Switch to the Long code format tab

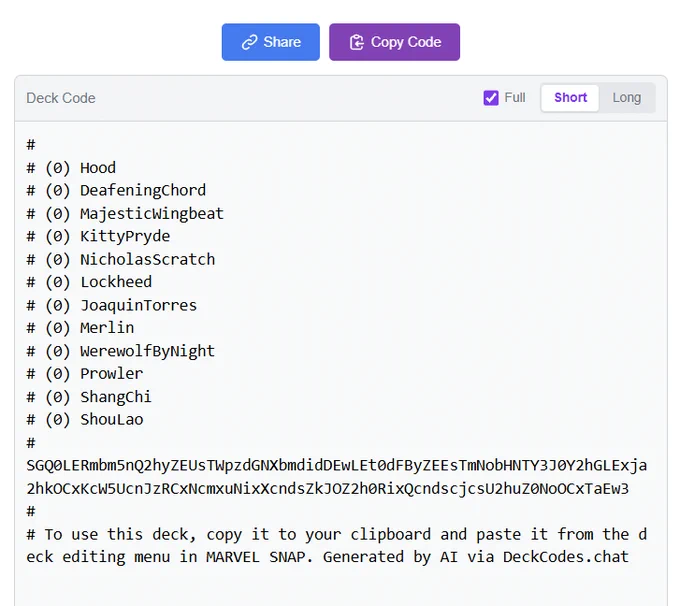pyautogui.click(x=626, y=98)
